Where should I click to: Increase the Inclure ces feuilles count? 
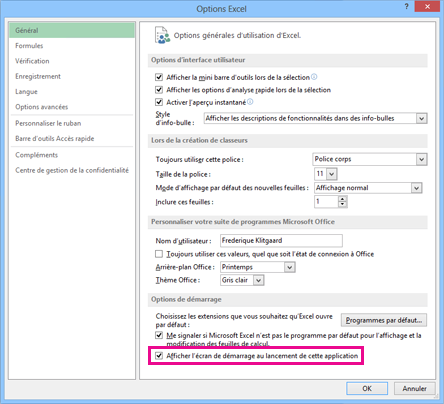342,199
